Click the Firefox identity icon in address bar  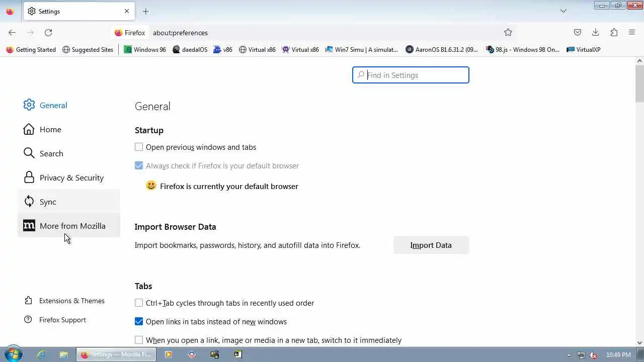click(x=130, y=33)
